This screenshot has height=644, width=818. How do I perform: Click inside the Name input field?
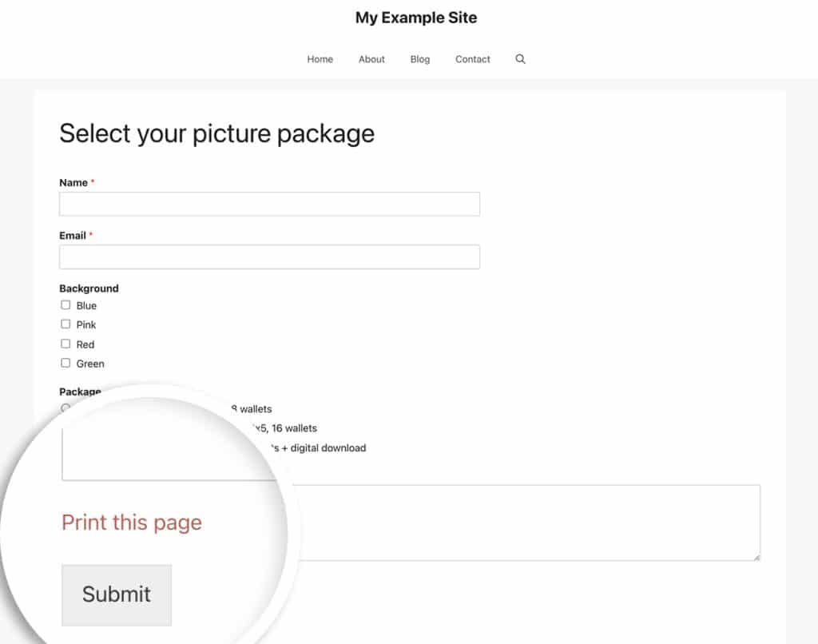[x=269, y=203]
